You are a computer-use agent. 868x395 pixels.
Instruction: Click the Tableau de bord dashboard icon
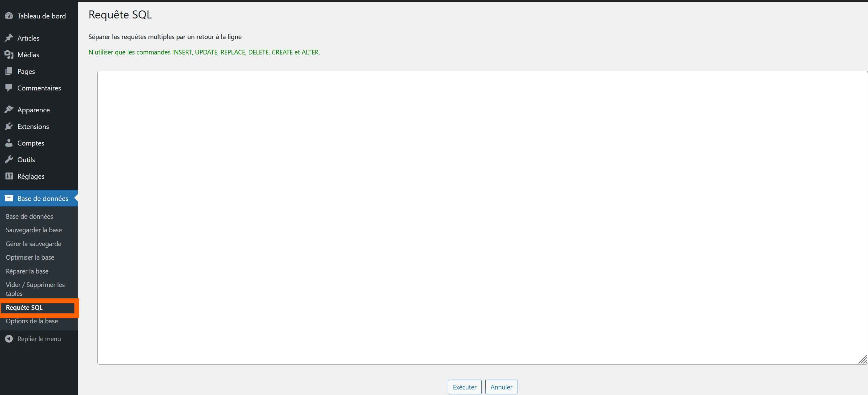tap(9, 16)
